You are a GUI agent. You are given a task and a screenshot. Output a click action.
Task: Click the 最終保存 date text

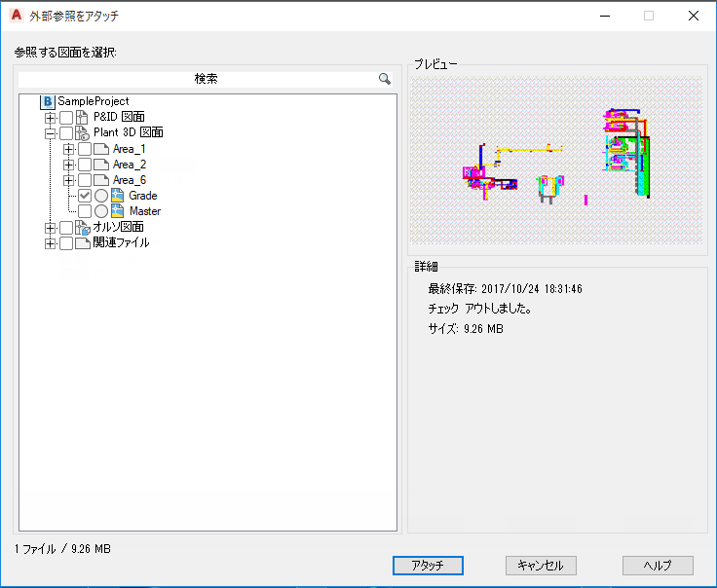(506, 289)
